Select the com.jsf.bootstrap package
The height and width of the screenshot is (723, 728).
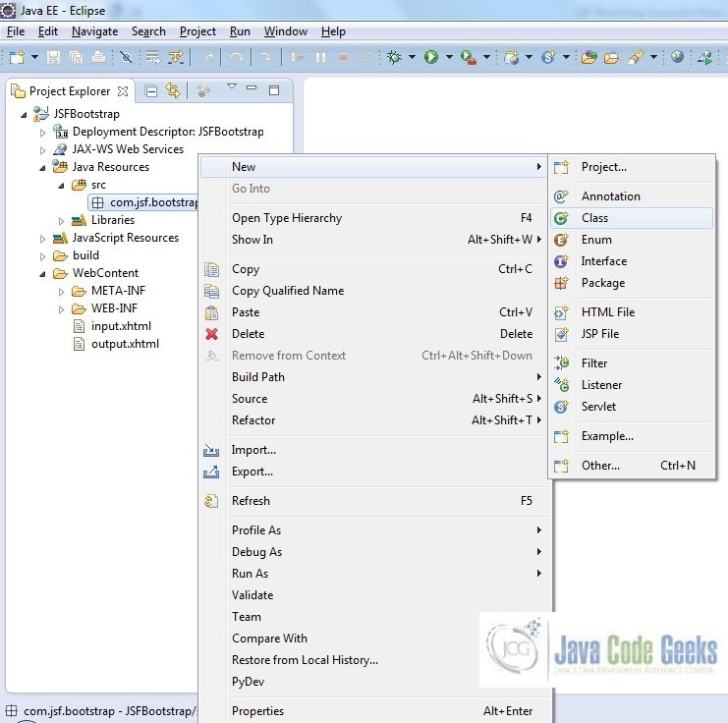click(143, 202)
